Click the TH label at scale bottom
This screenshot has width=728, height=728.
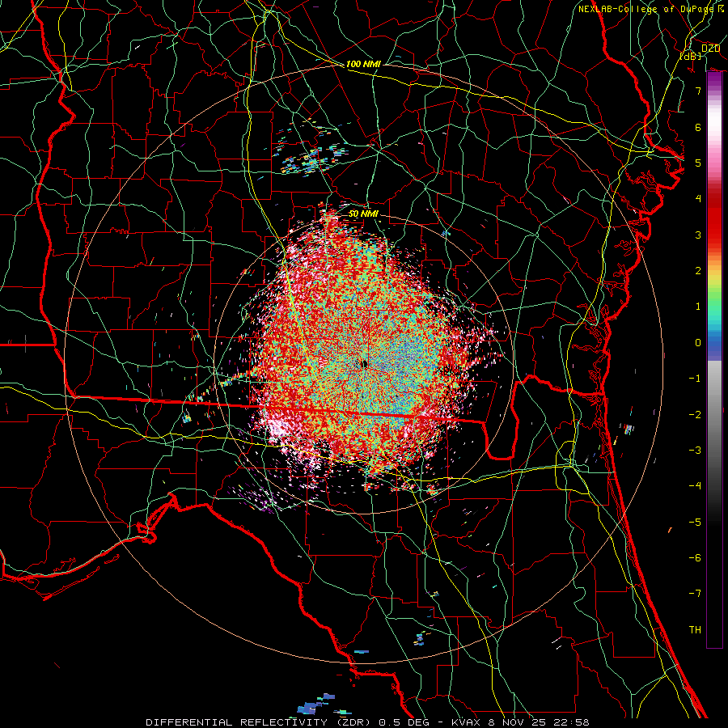[695, 630]
